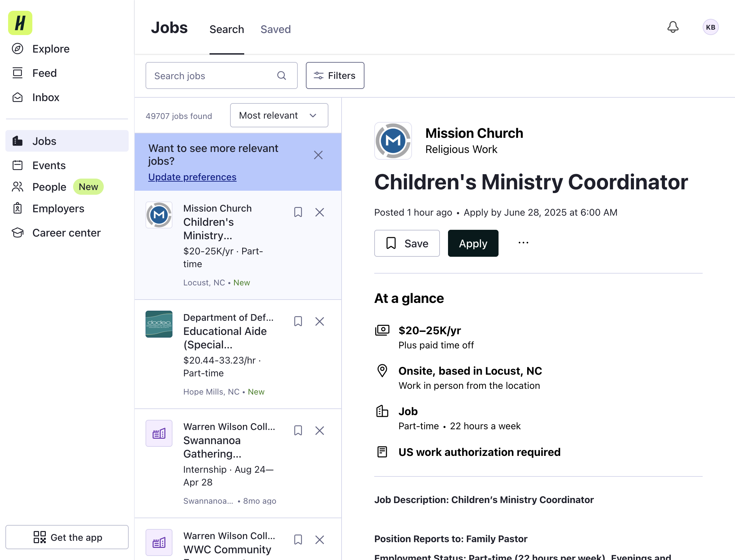
Task: Select Jobs in the sidebar
Action: click(x=67, y=141)
